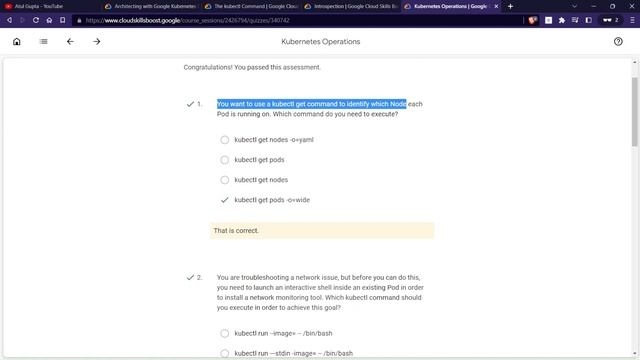The image size is (640, 360).
Task: Select radio for kubectl get pods
Action: pos(224,160)
